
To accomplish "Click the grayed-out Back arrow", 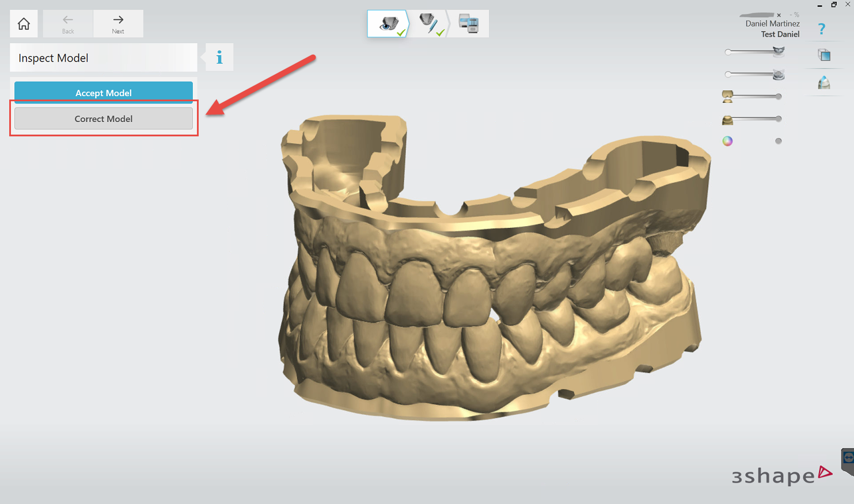I will 67,24.
